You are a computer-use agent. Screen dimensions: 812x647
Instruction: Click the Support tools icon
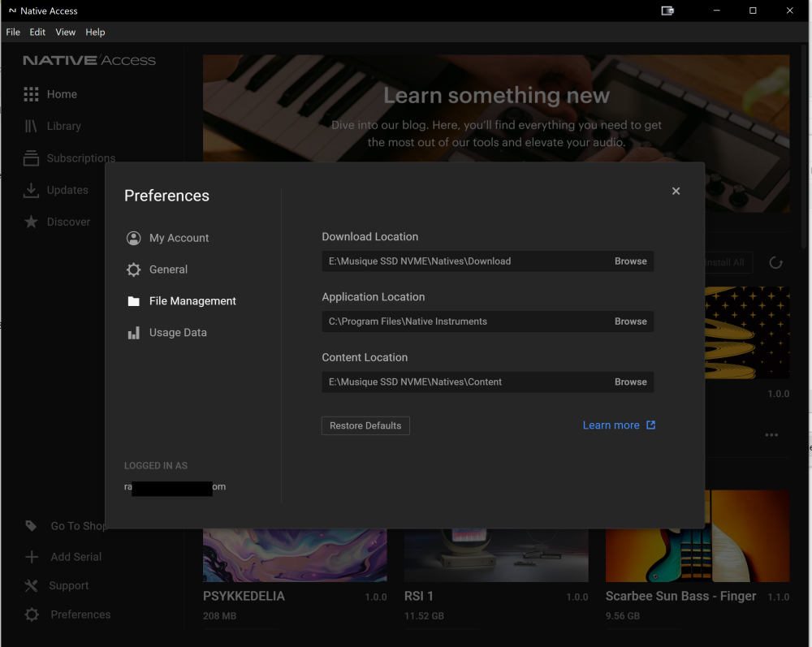(31, 585)
